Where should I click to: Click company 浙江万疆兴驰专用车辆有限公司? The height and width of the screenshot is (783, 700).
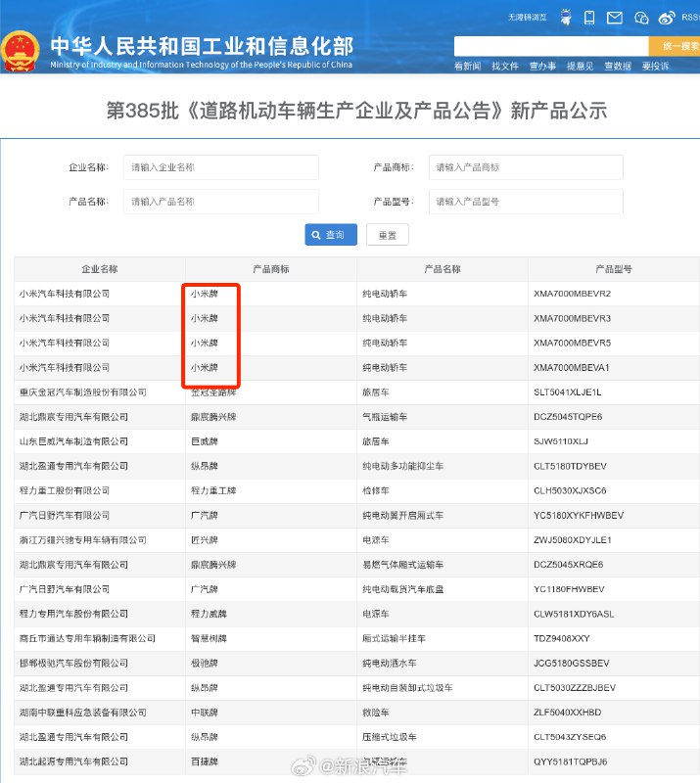83,540
